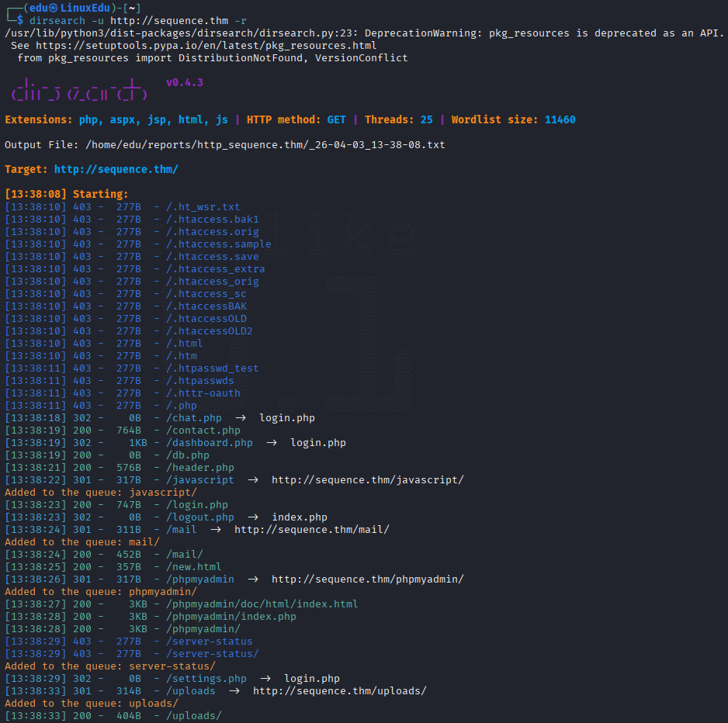Click "Added to the queue: javascript/" line
The image size is (728, 723).
(x=101, y=493)
